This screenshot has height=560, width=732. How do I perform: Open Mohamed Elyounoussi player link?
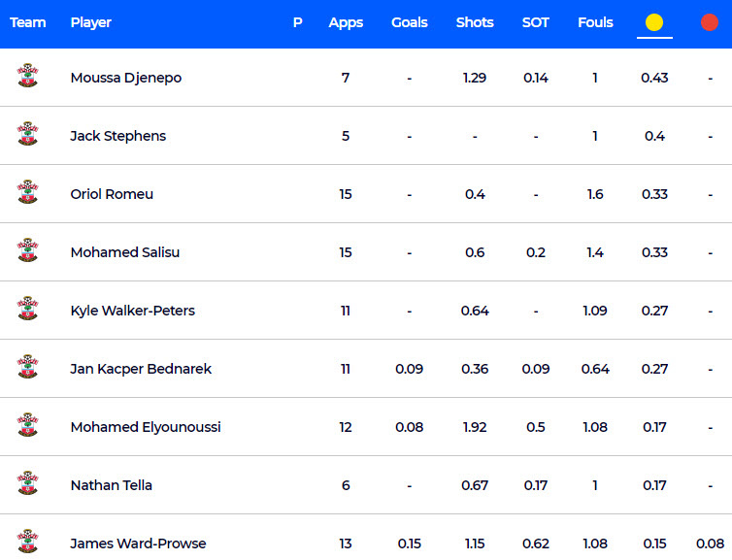(x=145, y=427)
